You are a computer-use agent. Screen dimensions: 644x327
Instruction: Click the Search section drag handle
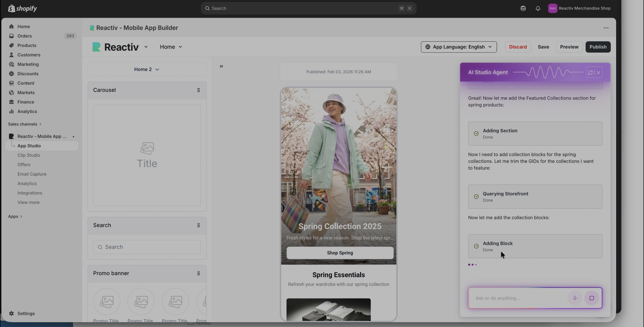click(198, 225)
